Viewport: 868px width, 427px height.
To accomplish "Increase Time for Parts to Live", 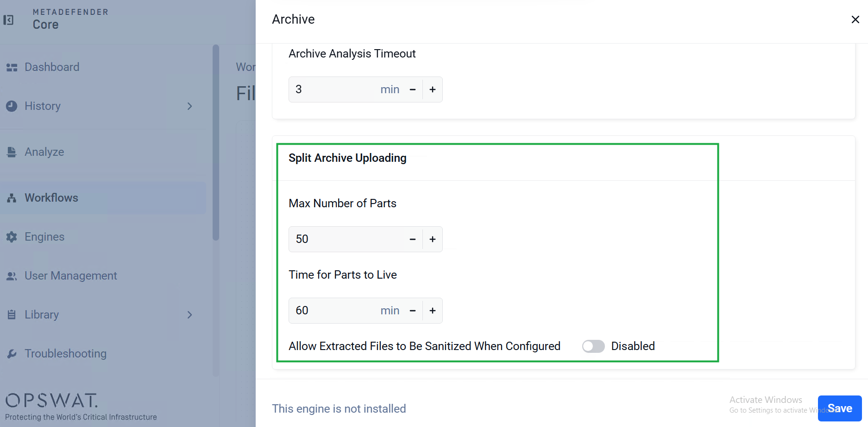I will pos(433,311).
